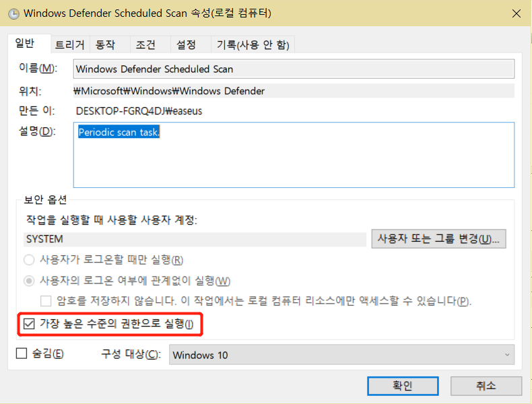
Task: Click the 이름 field showing Windows Defender Scheduled Scan
Action: [x=294, y=69]
